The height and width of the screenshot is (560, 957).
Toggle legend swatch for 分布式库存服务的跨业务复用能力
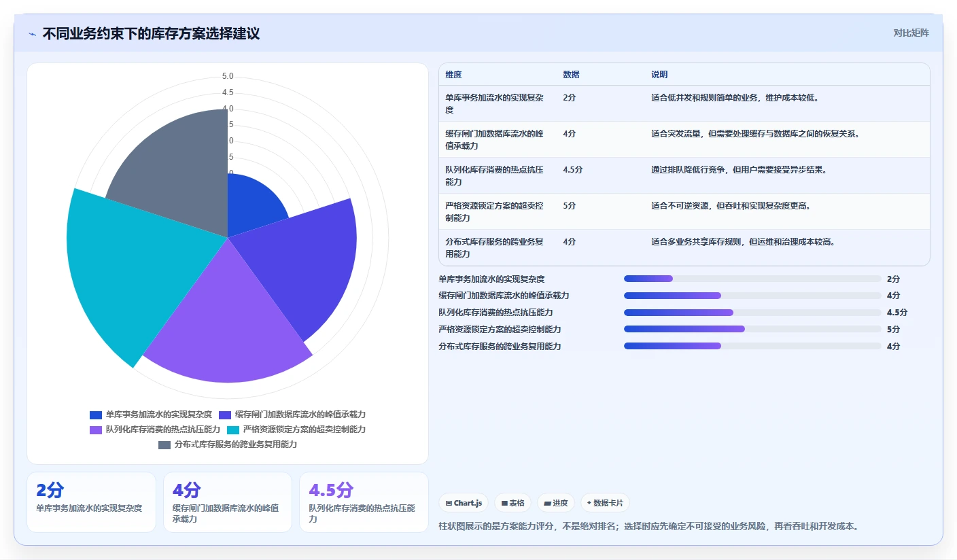click(164, 444)
